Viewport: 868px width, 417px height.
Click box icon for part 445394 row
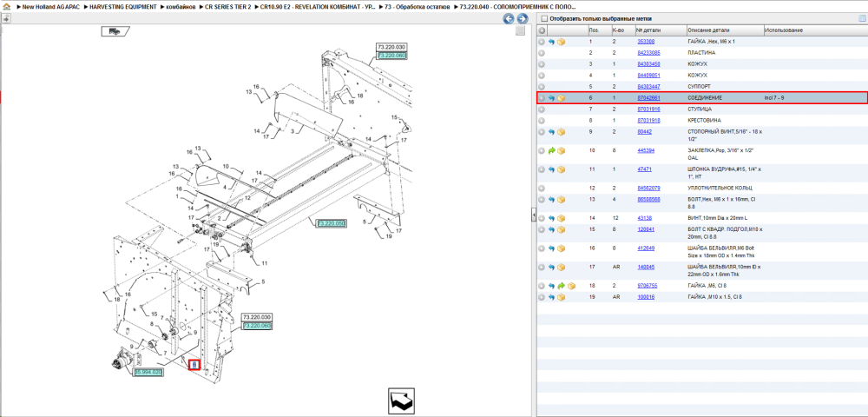pos(561,150)
